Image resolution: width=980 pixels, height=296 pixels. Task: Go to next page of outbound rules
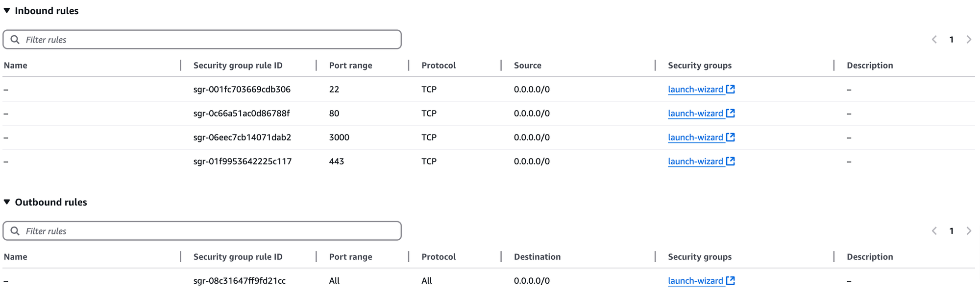[x=969, y=231]
